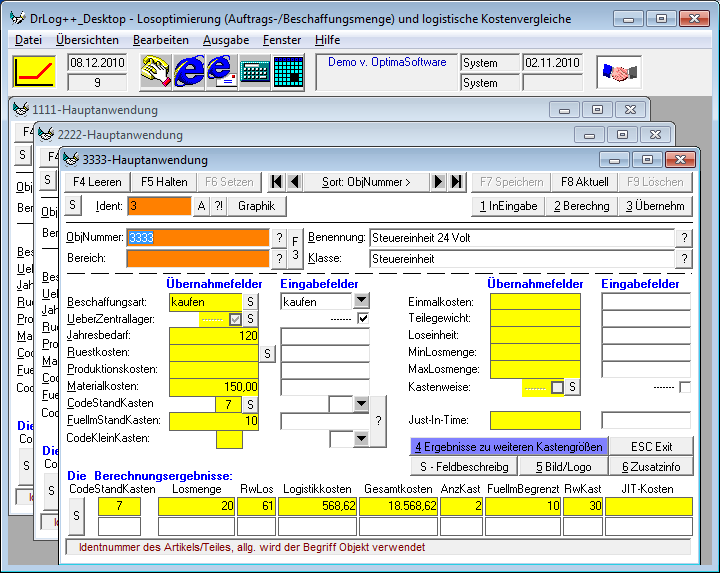This screenshot has height=573, width=720.
Task: Jump to the first record navigation arrow
Action: tap(277, 181)
